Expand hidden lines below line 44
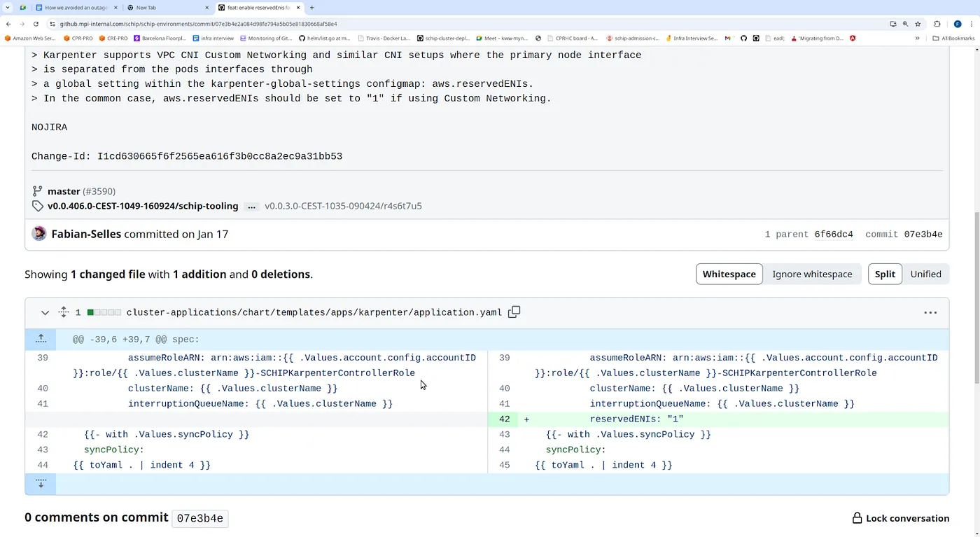Viewport: 980px width, 537px height. (41, 484)
